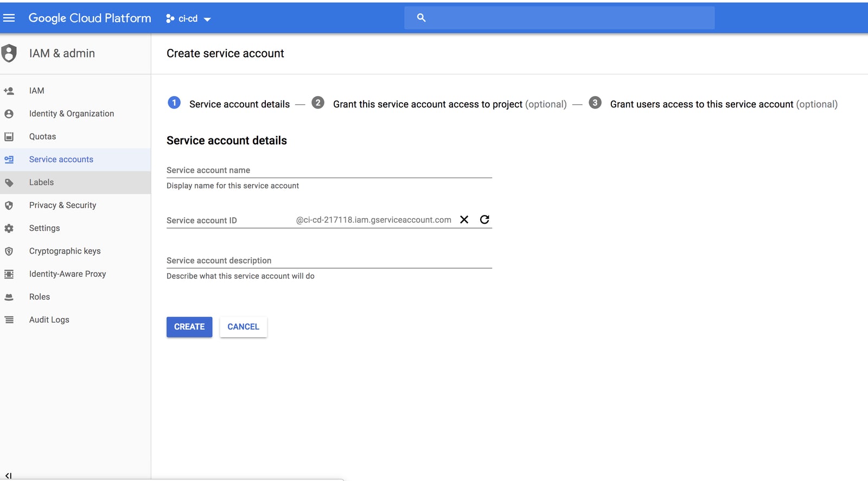868x481 pixels.
Task: Click the CREATE button
Action: coord(189,327)
